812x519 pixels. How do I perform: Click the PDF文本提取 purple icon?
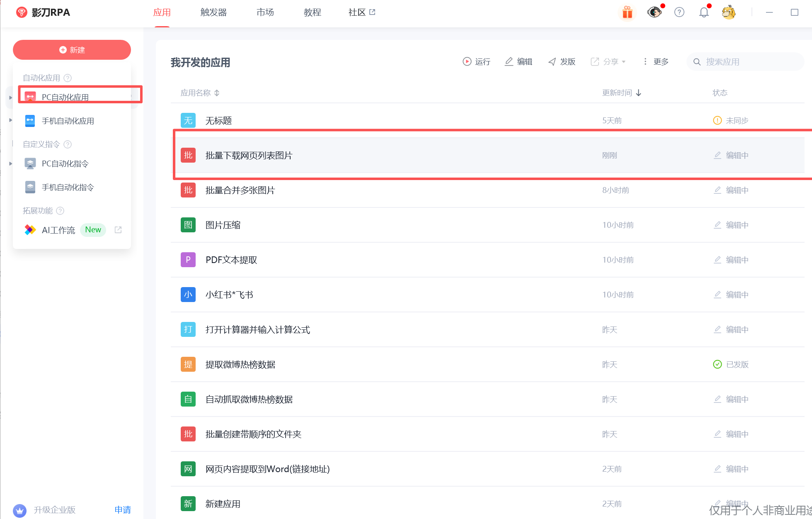pyautogui.click(x=188, y=260)
